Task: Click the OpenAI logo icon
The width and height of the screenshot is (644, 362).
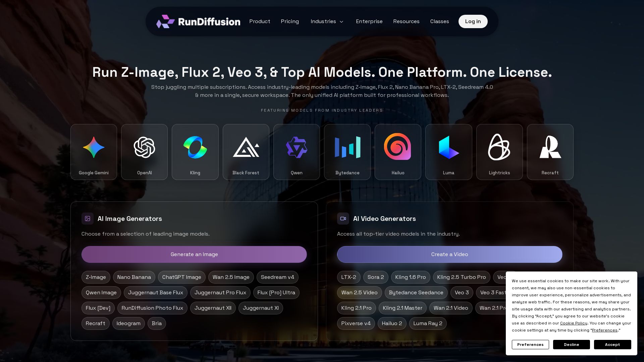Action: [144, 147]
